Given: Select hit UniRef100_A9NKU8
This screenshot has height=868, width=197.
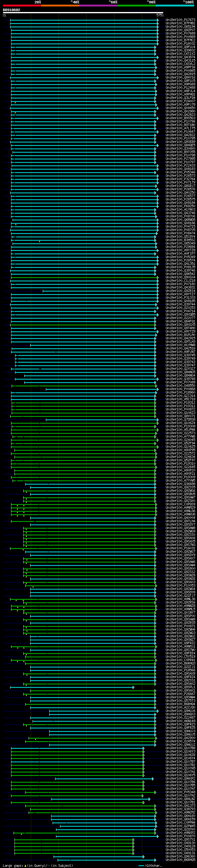Looking at the screenshot, I should 180,514.
